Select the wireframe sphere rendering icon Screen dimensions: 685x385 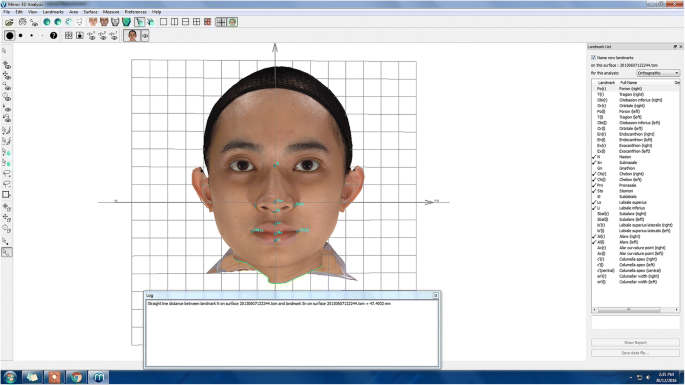tap(69, 22)
